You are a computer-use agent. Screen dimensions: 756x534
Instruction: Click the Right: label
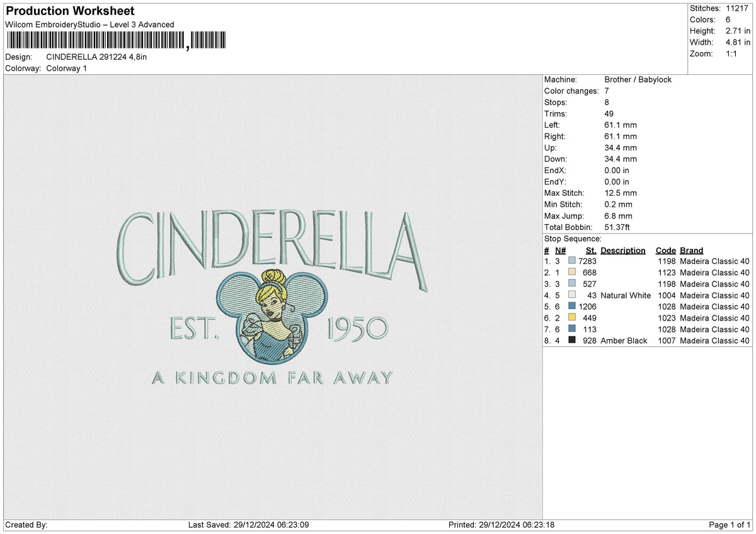[x=555, y=137]
